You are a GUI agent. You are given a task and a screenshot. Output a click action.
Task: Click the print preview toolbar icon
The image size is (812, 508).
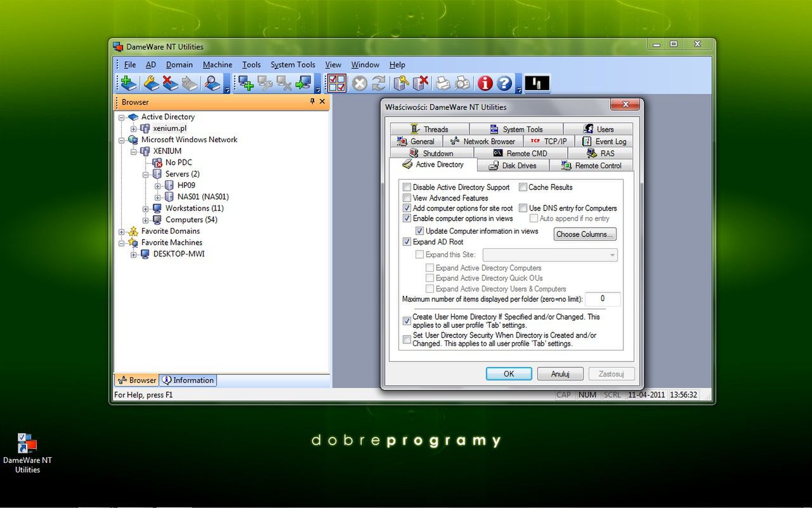(x=462, y=83)
